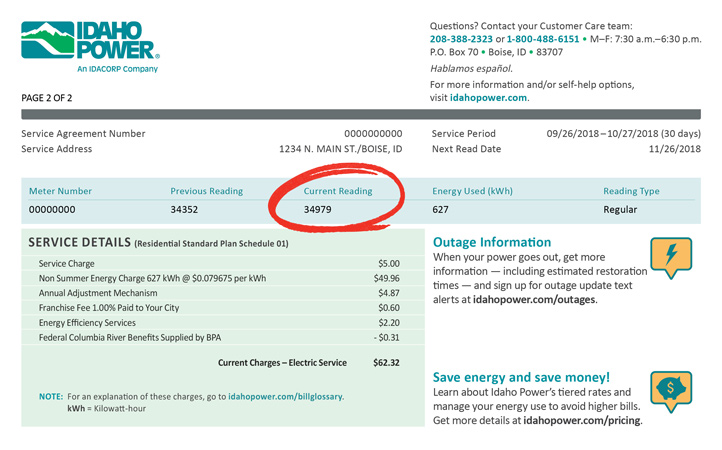
Task: Visit idahopower.com/outages link
Action: coord(534,299)
